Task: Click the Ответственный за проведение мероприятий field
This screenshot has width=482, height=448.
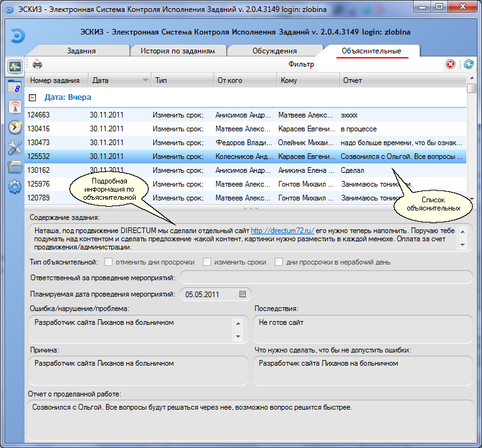Action: (x=326, y=278)
